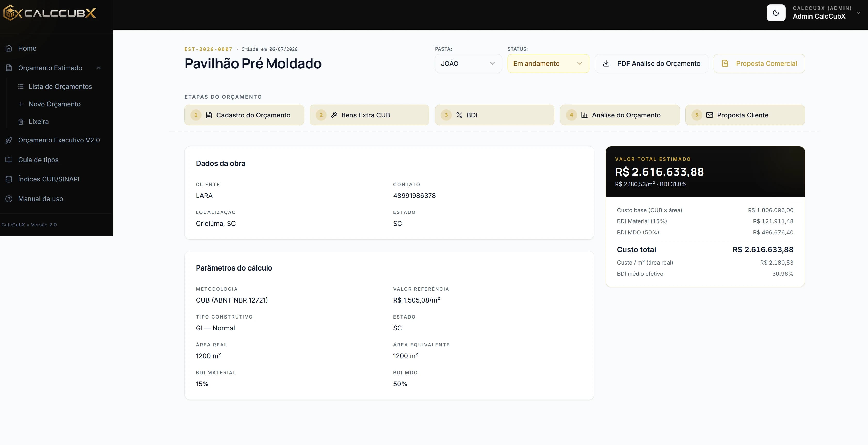
Task: Click step number 3 badge
Action: point(446,115)
